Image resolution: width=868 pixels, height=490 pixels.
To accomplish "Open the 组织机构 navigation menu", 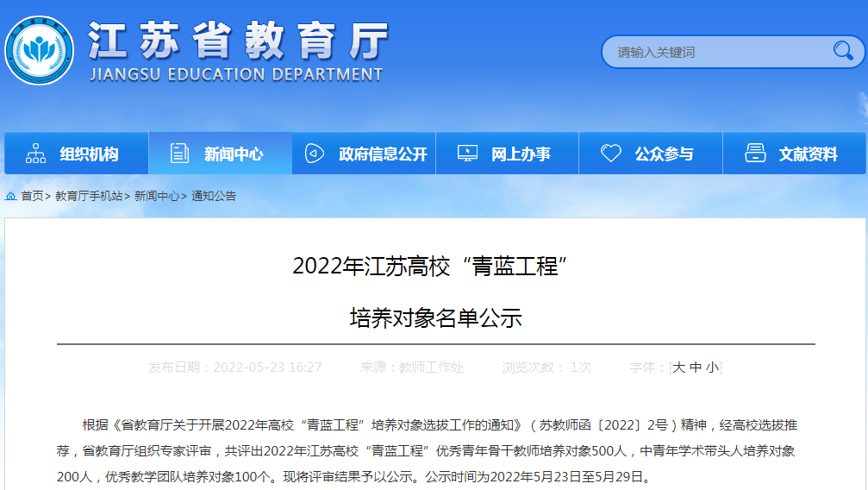I will click(89, 154).
